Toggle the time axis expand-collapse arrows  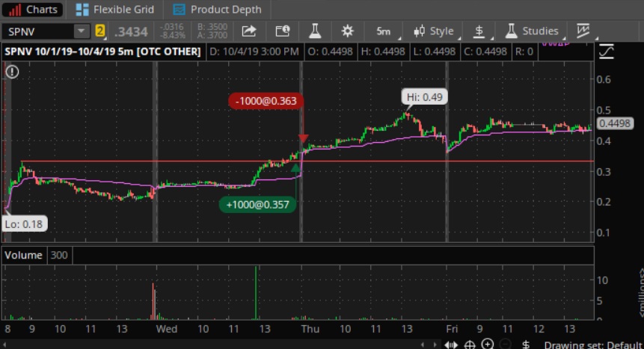coord(451,345)
